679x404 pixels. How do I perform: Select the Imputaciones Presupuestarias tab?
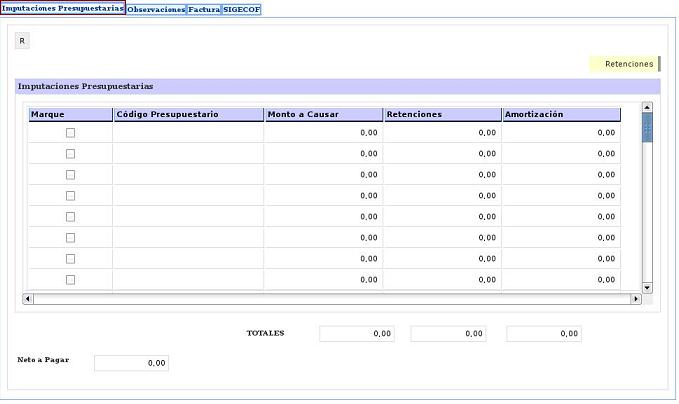pyautogui.click(x=63, y=8)
